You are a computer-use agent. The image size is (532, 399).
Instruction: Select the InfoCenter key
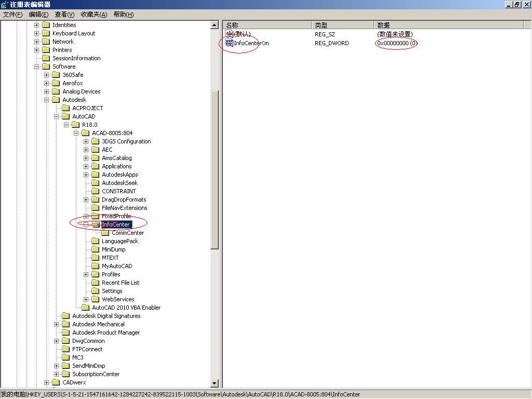tap(116, 224)
